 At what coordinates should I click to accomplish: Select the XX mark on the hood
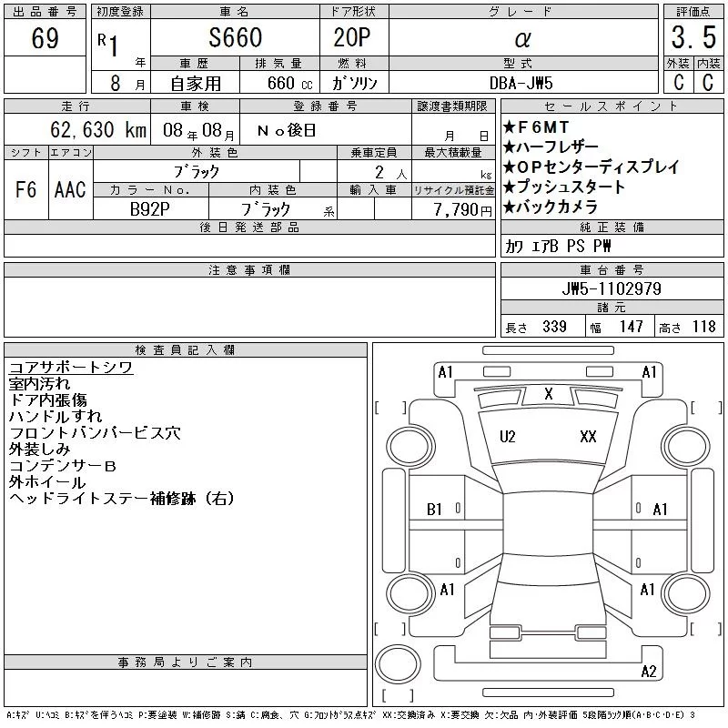click(x=588, y=437)
